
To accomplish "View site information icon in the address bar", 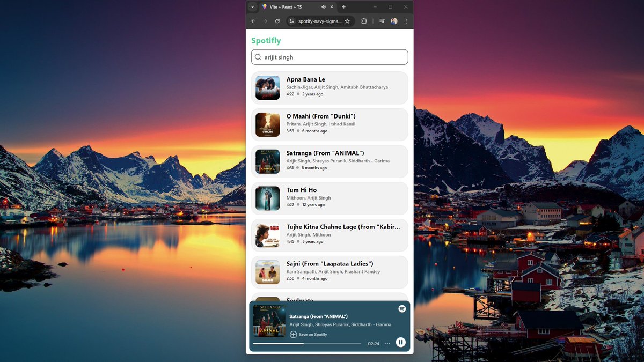I will (292, 21).
